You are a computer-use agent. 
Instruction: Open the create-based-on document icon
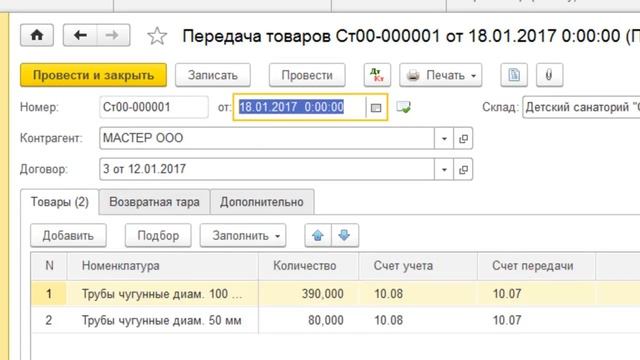coord(514,75)
